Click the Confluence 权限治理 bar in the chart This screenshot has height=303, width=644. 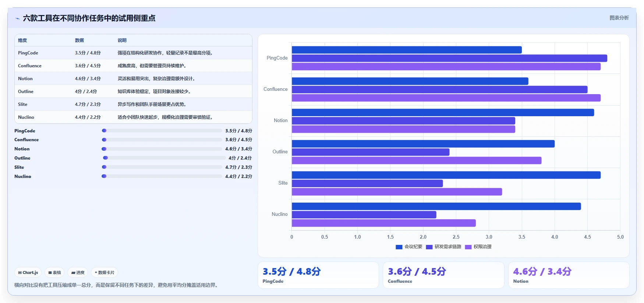446,98
